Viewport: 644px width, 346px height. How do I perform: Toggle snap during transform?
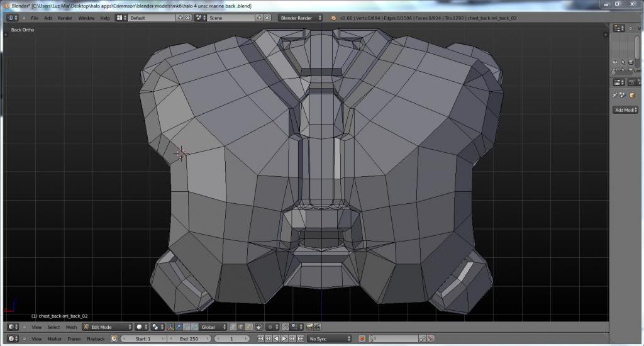286,327
